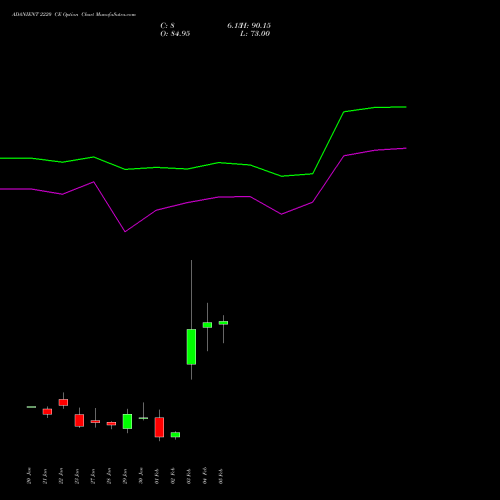
Task: Click the 30 Jan axis date label
Action: click(x=141, y=476)
